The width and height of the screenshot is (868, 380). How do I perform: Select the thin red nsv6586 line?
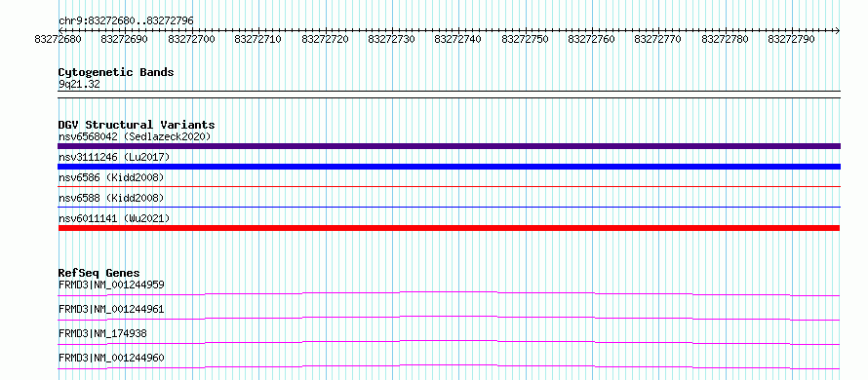[449, 187]
